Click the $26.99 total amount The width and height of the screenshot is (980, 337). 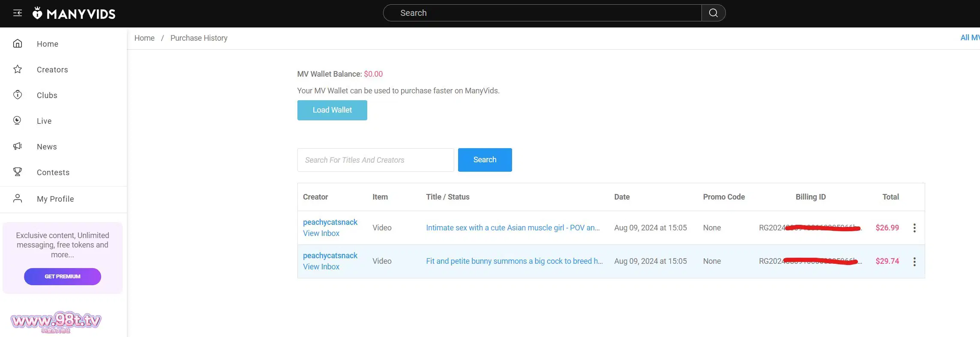[x=887, y=228]
